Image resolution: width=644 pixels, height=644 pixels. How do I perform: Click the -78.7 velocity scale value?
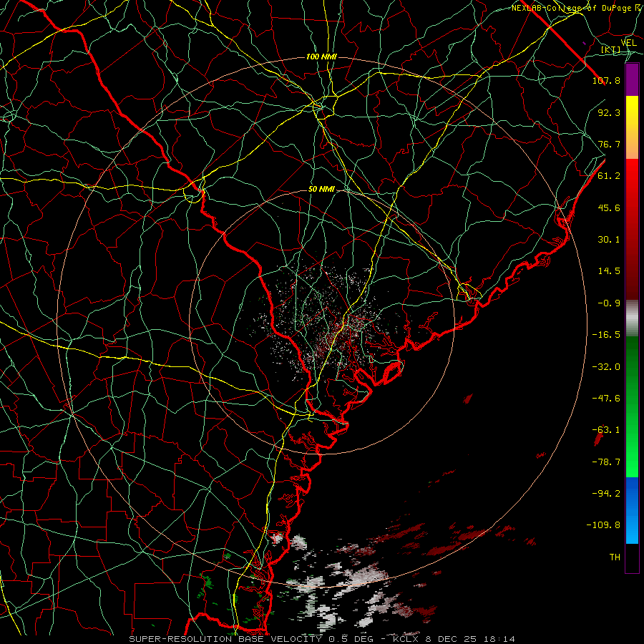click(x=606, y=462)
